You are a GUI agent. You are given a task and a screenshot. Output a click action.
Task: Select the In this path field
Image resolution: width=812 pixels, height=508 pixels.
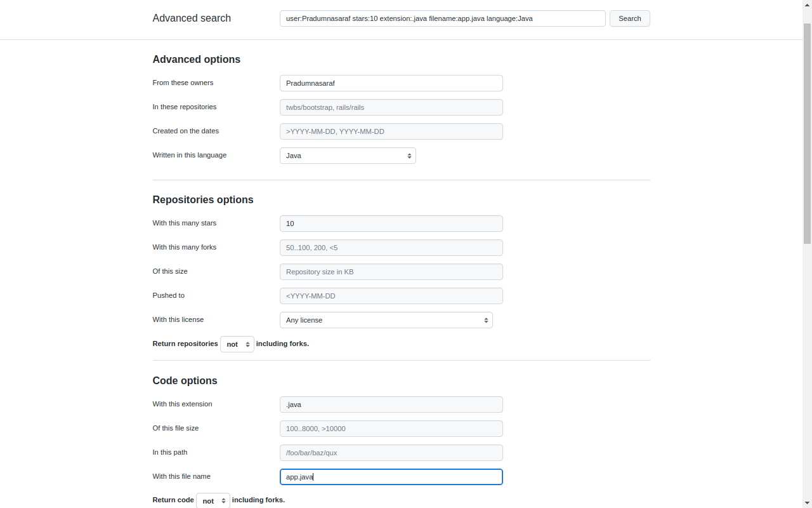coord(391,453)
